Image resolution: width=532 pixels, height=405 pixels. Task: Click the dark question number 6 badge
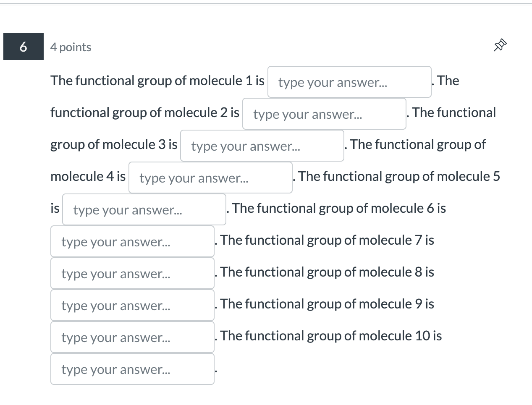[23, 47]
